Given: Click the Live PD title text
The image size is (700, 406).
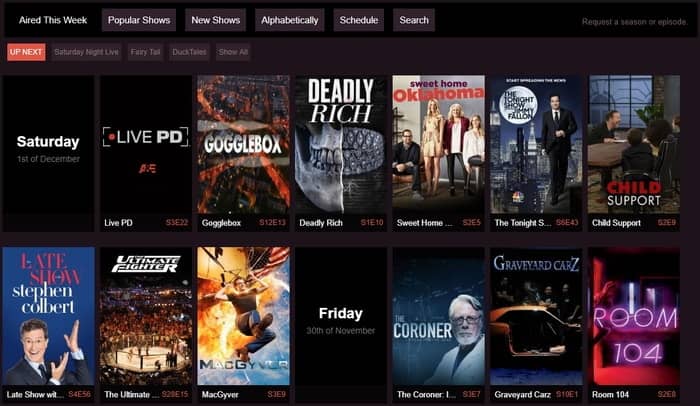Looking at the screenshot, I should [x=118, y=223].
